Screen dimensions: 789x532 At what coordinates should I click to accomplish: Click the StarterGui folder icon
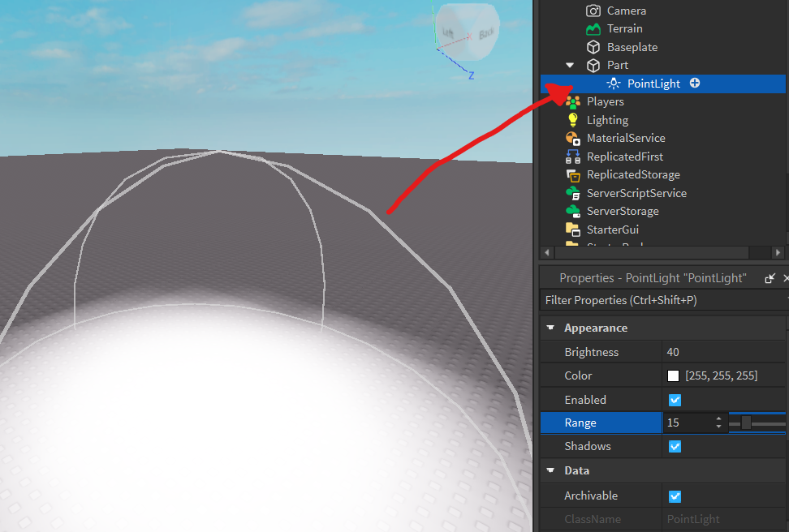(572, 230)
